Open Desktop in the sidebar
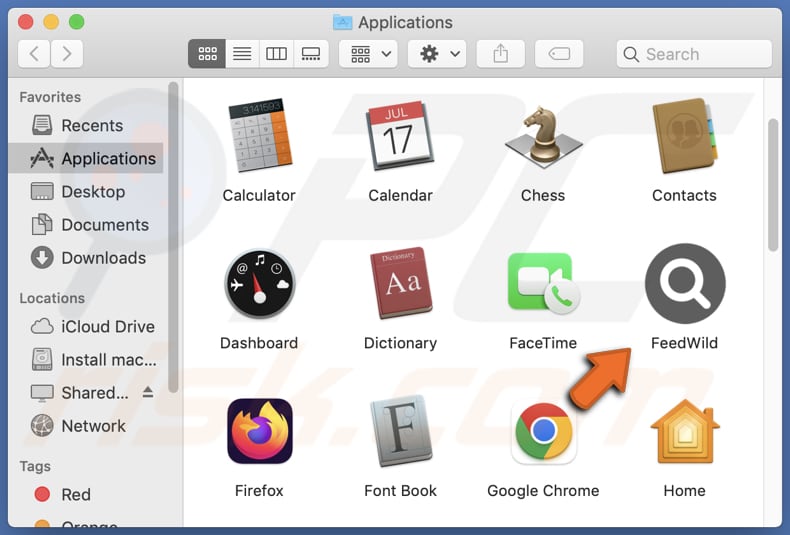The image size is (790, 535). (86, 192)
